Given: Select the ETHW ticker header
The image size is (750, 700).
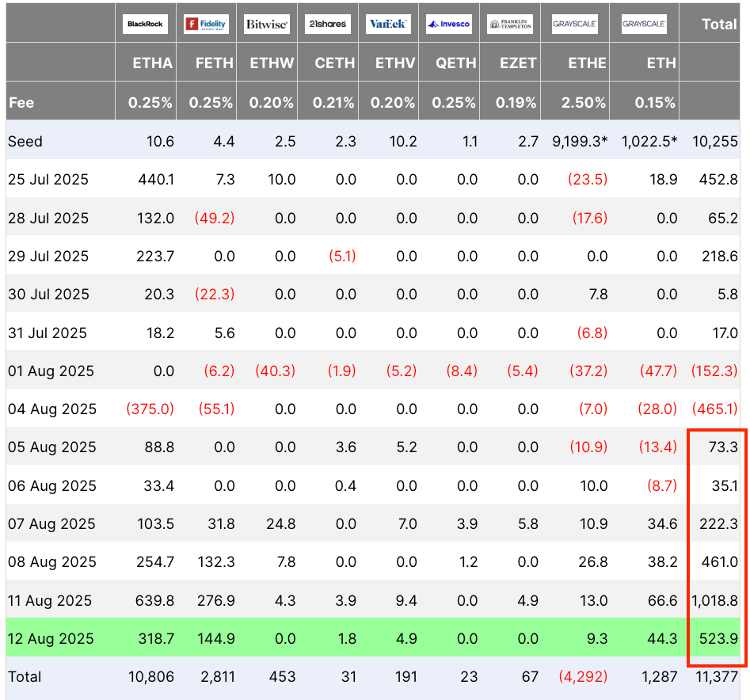Looking at the screenshot, I should [272, 63].
